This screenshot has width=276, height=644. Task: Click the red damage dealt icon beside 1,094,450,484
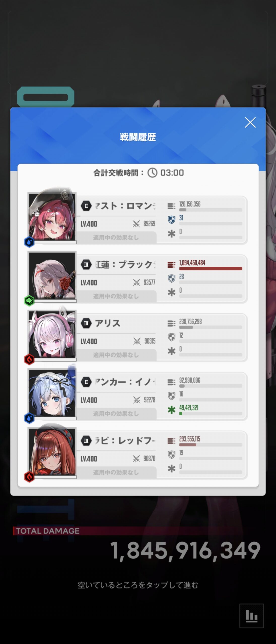[171, 265]
